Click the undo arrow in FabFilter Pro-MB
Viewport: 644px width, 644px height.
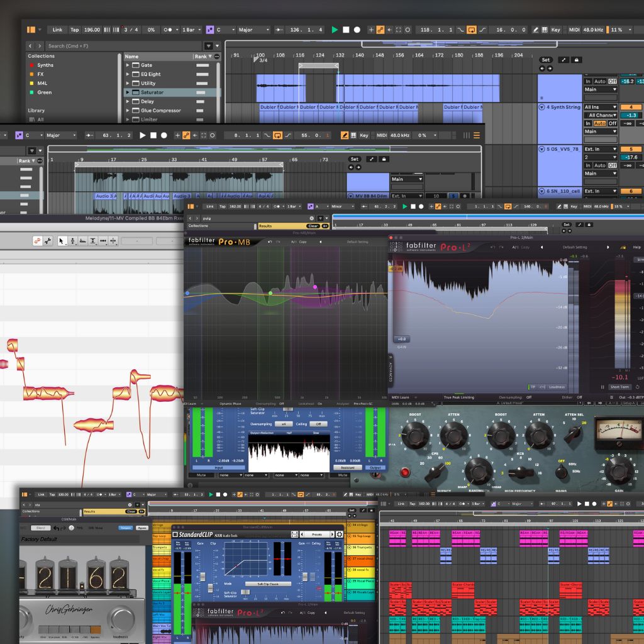click(x=269, y=241)
